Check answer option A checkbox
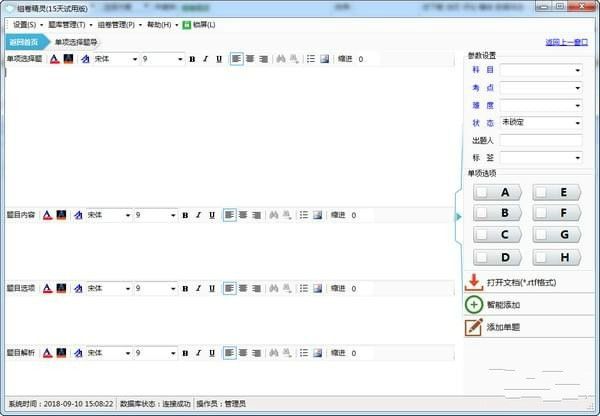Viewport: 600px width, 416px height. 483,192
